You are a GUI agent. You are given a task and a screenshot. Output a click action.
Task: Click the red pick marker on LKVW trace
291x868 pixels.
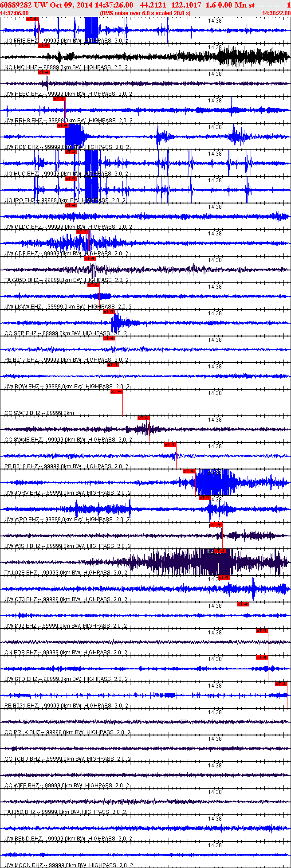[x=94, y=285]
